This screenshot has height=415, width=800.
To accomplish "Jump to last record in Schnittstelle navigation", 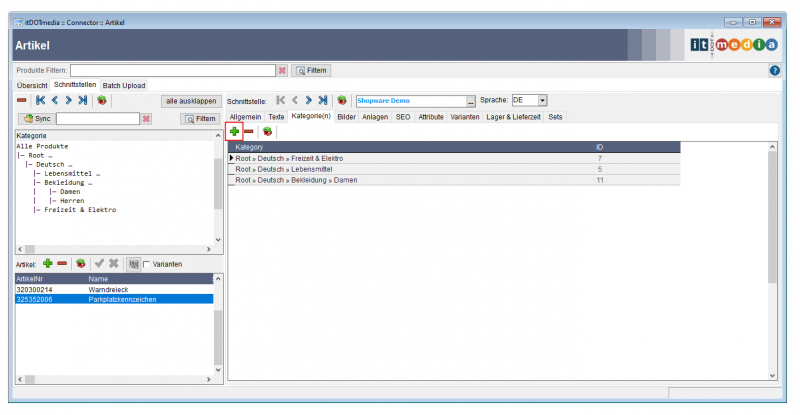I will (x=323, y=101).
